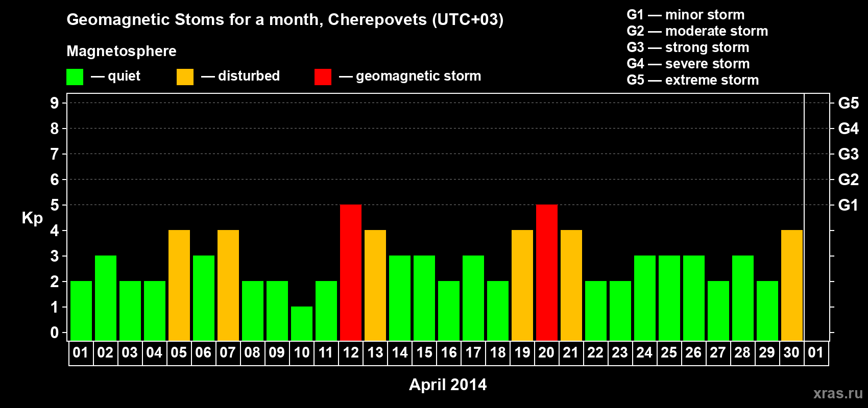The image size is (868, 408).
Task: Click the G1 label on right axis
Action: click(848, 205)
